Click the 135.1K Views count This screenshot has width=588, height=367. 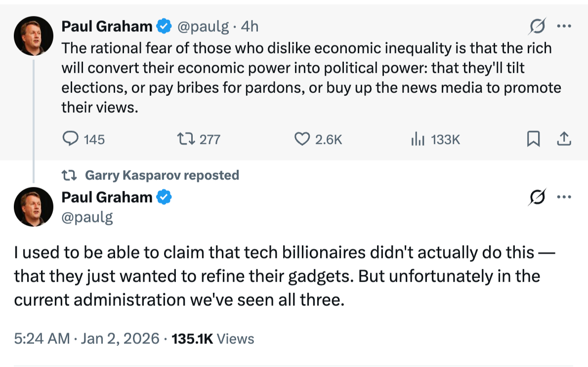tap(212, 339)
